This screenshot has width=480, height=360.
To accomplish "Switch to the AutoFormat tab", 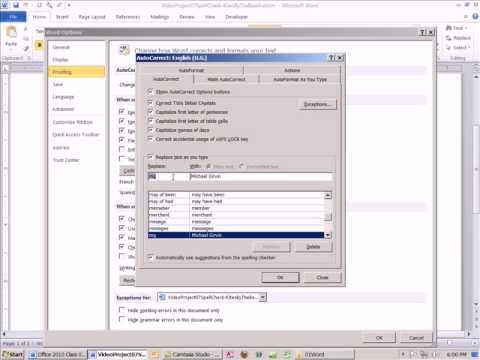I will [191, 70].
